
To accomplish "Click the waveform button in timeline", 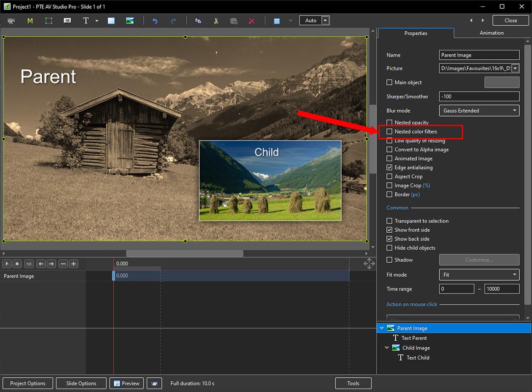I will [x=29, y=264].
